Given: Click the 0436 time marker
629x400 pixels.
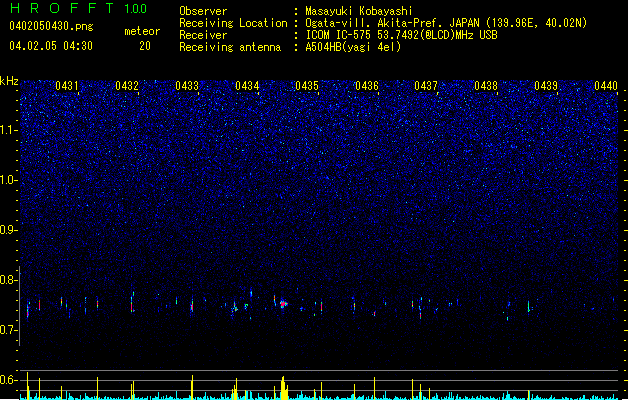Looking at the screenshot, I should 367,86.
